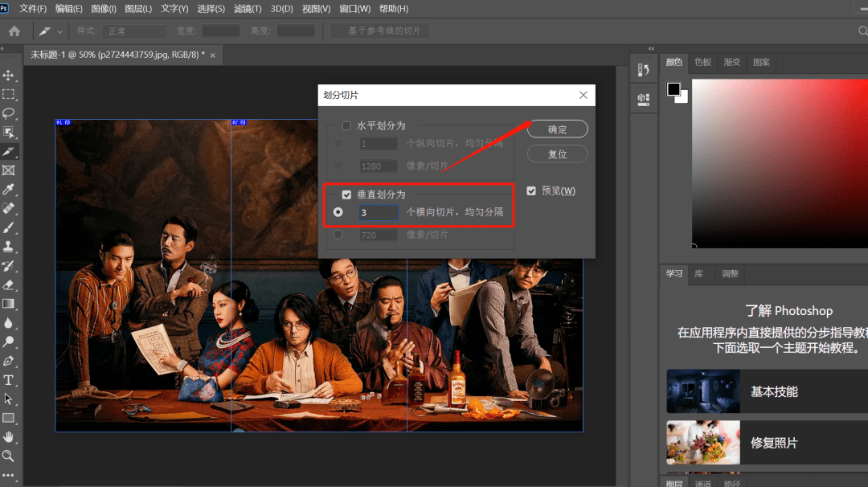Screen dimensions: 868x487
Task: Activate the Hand tool
Action: click(9, 437)
